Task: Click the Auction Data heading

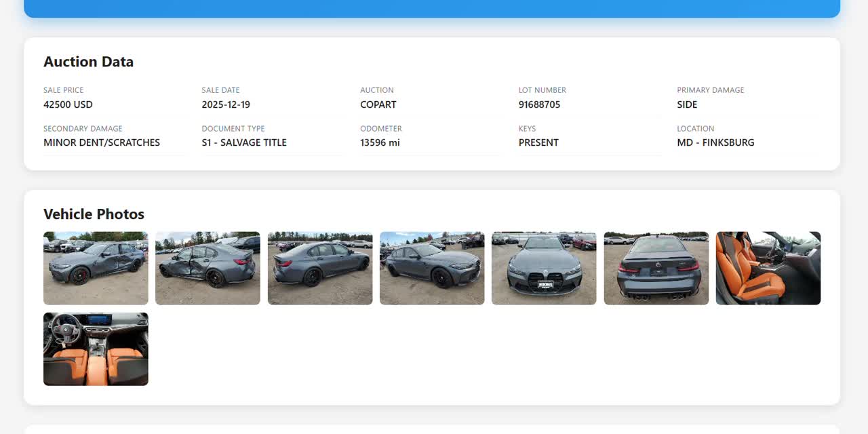Action: 88,62
